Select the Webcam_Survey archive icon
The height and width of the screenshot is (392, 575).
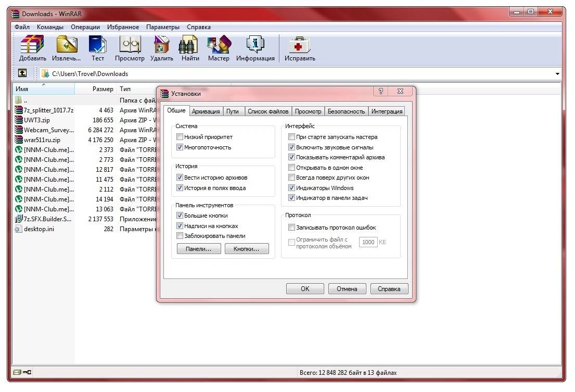(19, 130)
